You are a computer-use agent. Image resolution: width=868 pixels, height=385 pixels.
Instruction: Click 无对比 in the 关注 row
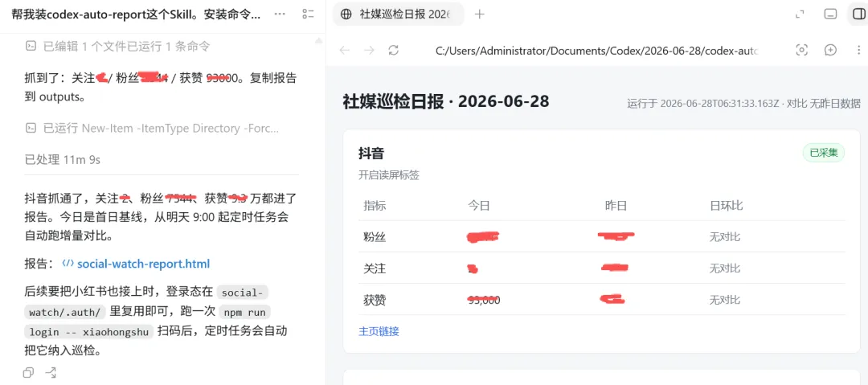tap(725, 268)
